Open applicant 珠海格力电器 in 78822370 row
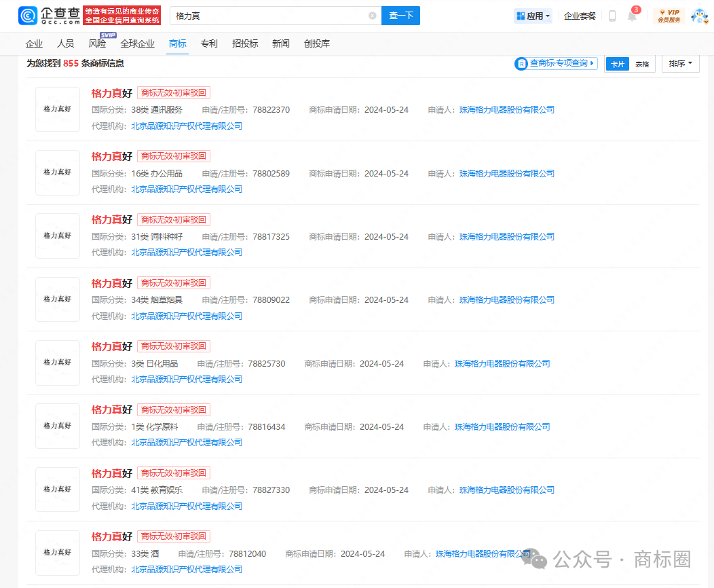This screenshot has height=588, width=714. coord(507,110)
